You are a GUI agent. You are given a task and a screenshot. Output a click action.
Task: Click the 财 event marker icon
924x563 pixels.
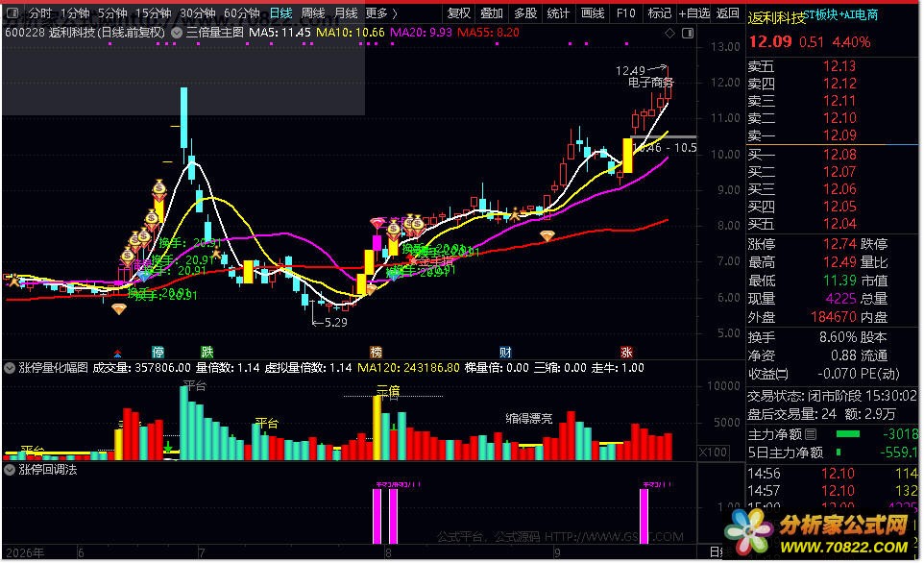(x=505, y=352)
